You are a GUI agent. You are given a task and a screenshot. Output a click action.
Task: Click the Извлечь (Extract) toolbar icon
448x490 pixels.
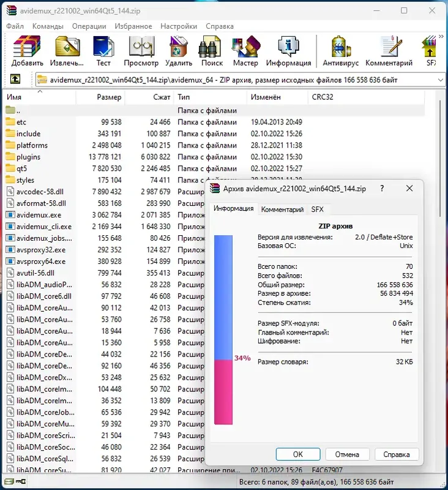click(67, 51)
